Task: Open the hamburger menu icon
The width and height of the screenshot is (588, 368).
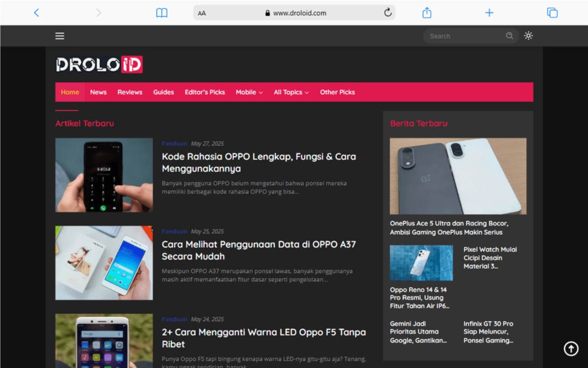Action: tap(60, 36)
